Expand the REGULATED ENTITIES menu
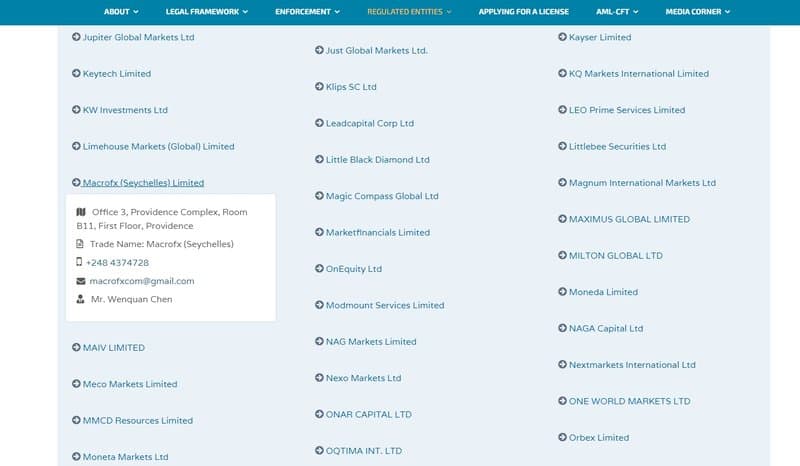The width and height of the screenshot is (800, 466). coord(409,12)
